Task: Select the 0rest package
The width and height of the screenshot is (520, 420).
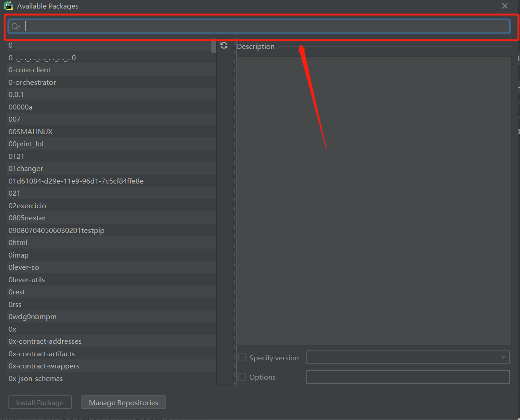Action: click(x=112, y=292)
